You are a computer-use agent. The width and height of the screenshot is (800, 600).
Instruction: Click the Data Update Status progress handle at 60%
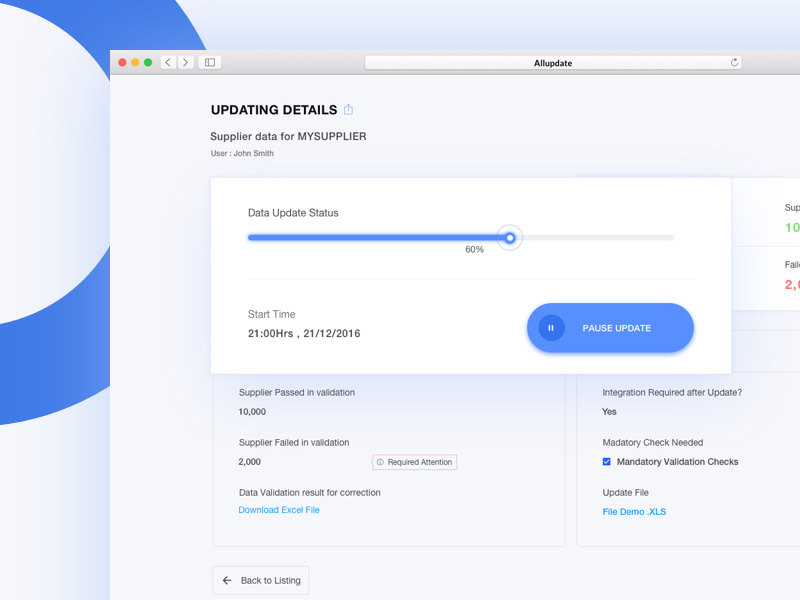click(x=509, y=237)
